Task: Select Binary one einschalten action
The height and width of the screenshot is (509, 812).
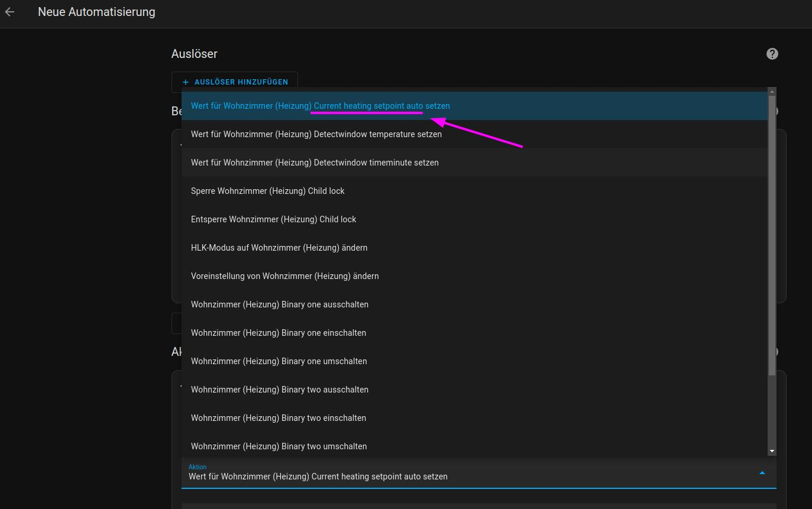Action: [279, 333]
